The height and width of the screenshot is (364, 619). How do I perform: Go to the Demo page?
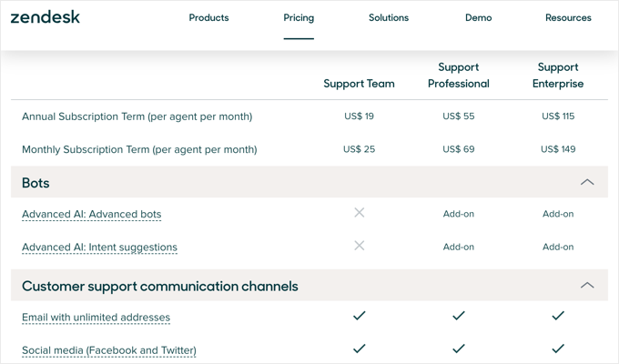(x=478, y=18)
